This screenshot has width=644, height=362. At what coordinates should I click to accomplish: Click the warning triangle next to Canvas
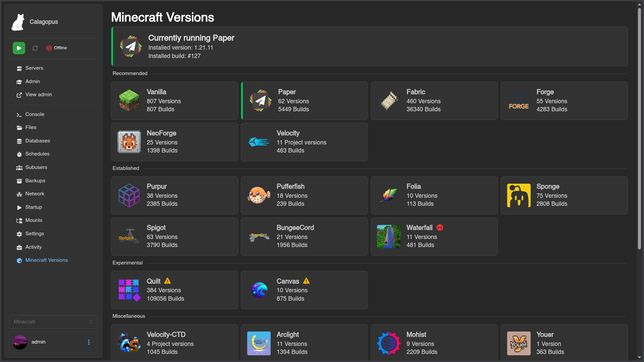pos(306,281)
